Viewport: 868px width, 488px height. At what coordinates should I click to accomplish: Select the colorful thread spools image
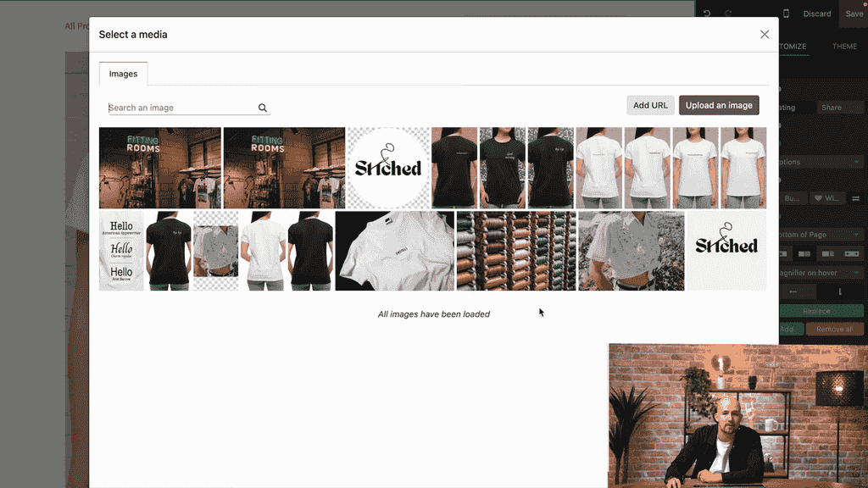[515, 251]
